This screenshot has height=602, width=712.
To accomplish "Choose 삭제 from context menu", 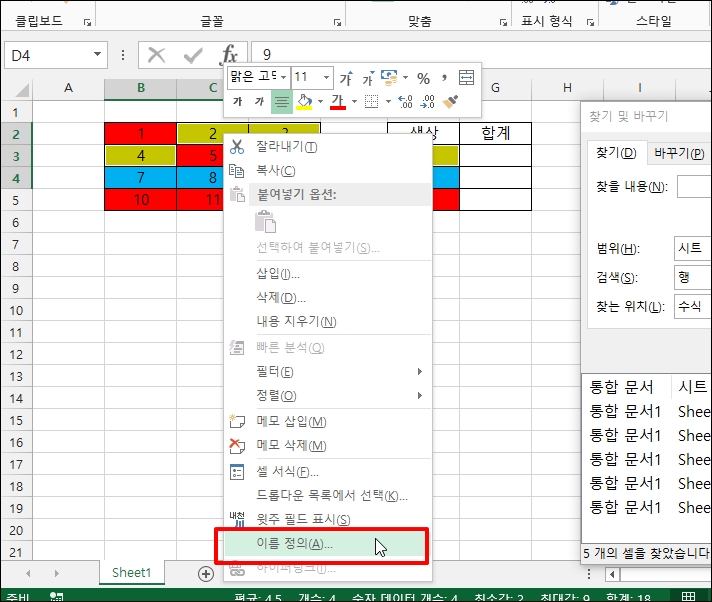I will pos(327,298).
